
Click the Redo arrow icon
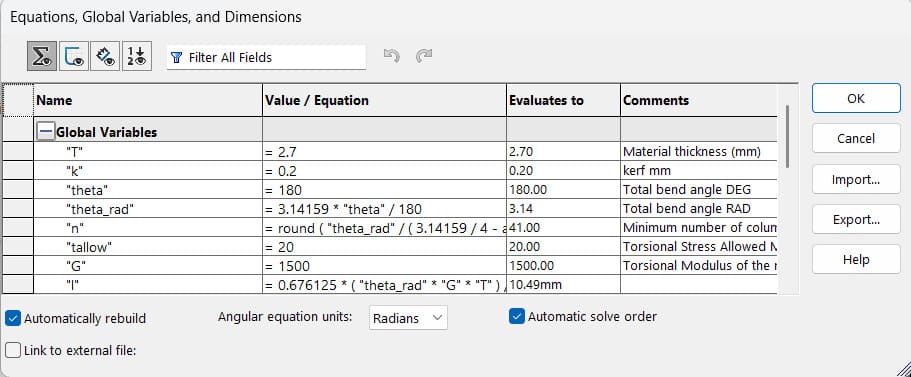click(x=424, y=56)
